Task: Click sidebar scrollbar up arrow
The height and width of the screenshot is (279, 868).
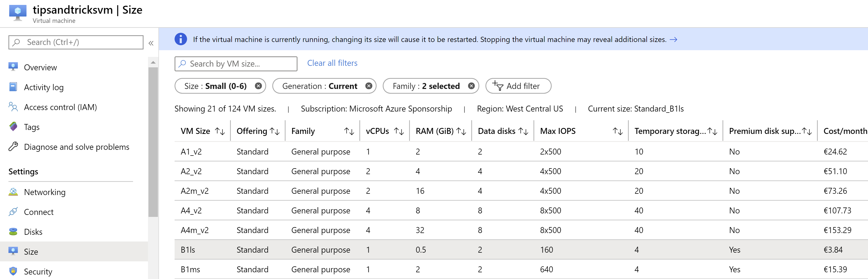Action: (x=153, y=62)
